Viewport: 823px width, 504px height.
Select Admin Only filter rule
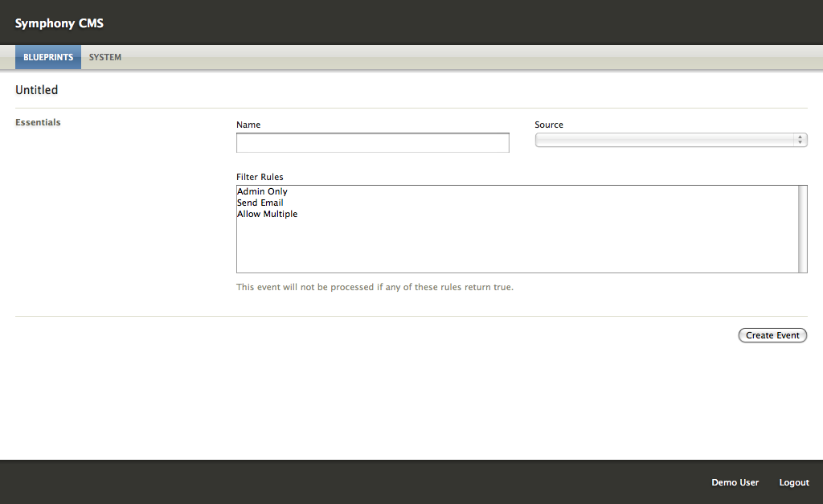click(x=262, y=191)
